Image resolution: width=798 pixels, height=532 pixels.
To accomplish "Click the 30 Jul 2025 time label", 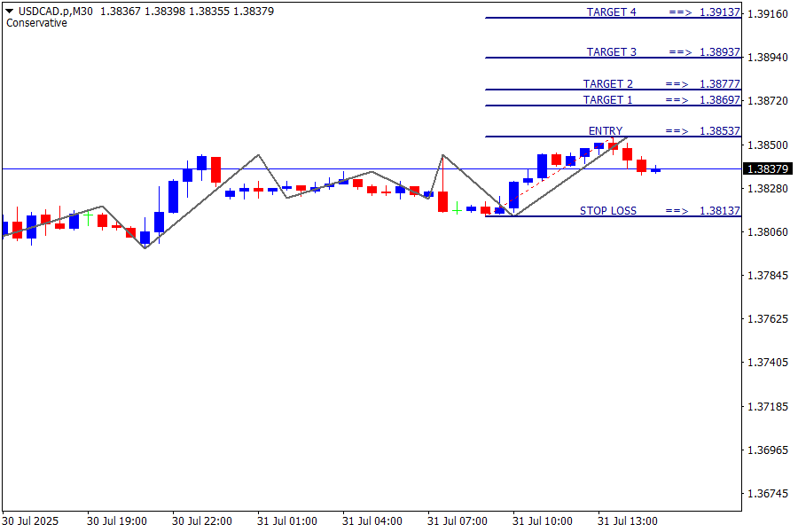I will coord(30,521).
